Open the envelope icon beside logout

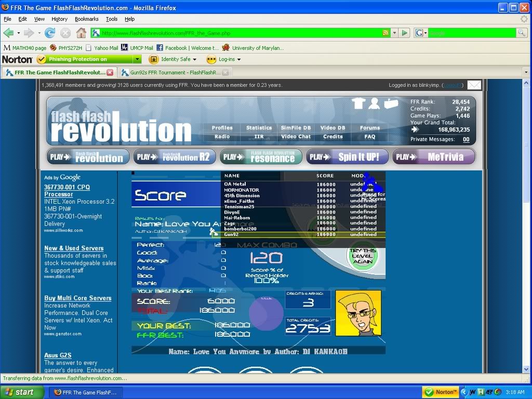coord(474,85)
